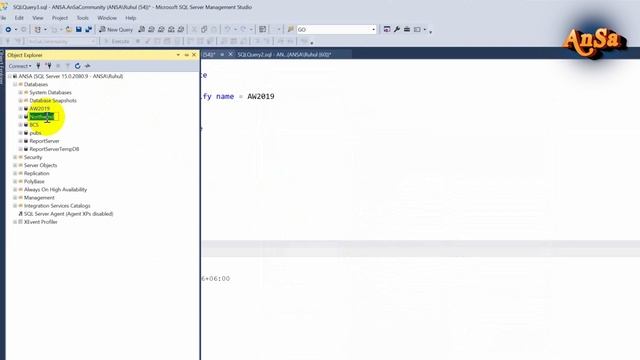Click the Connect Object Explorer plug icon
Image resolution: width=640 pixels, height=360 pixels.
(38, 66)
